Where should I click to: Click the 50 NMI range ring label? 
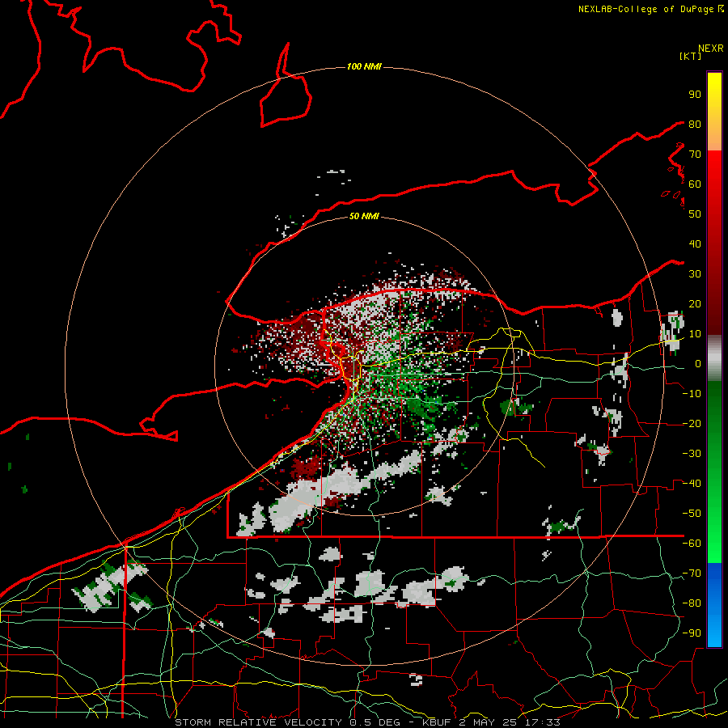coord(364,216)
